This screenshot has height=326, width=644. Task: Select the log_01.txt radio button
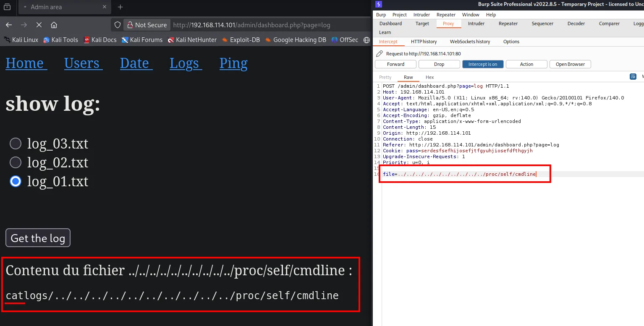coord(16,181)
